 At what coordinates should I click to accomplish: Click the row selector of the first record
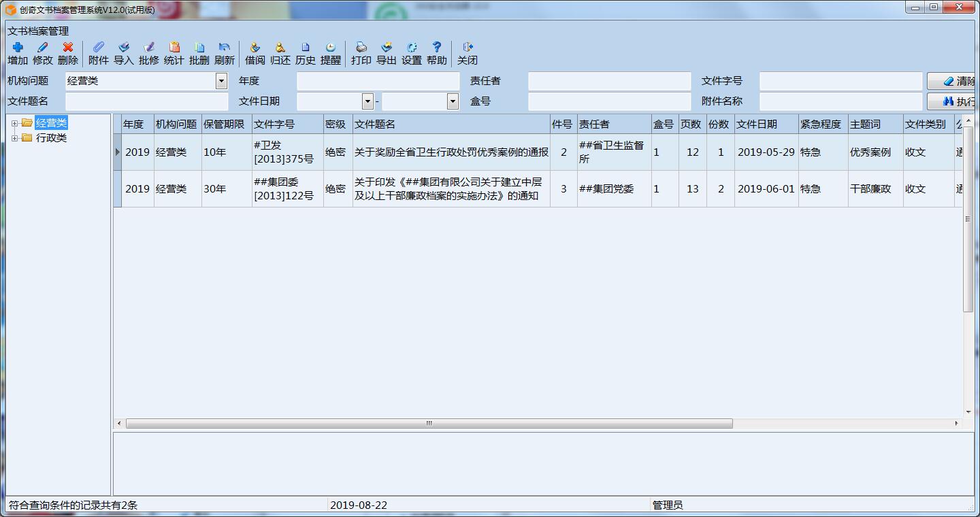(x=117, y=152)
